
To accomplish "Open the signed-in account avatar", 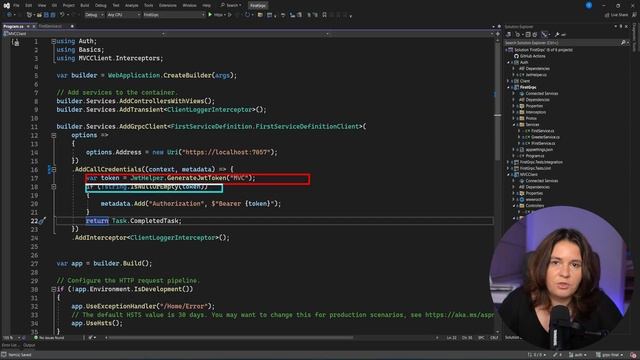I will pyautogui.click(x=589, y=5).
